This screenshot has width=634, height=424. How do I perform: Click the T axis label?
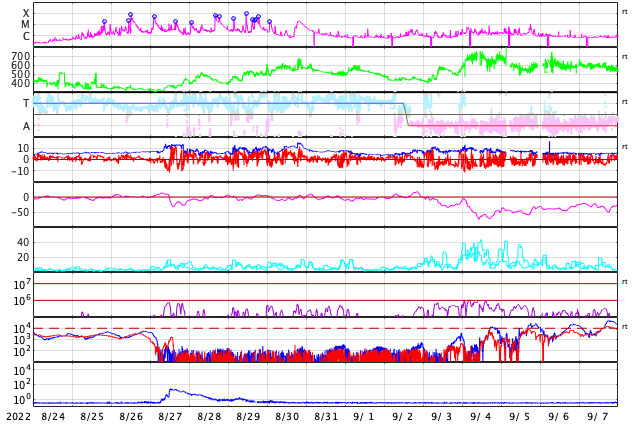(x=26, y=103)
